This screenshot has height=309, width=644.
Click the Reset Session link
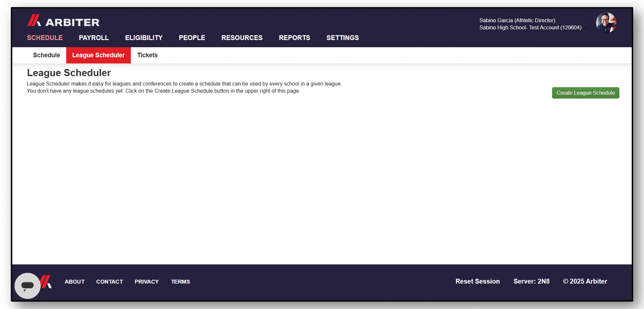coord(477,281)
